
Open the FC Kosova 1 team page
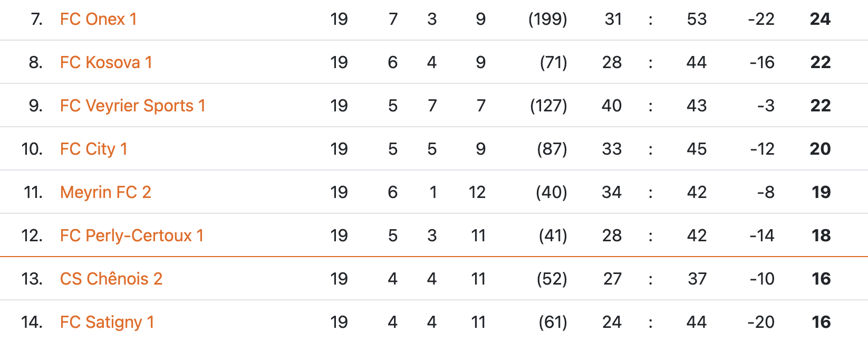click(x=106, y=63)
